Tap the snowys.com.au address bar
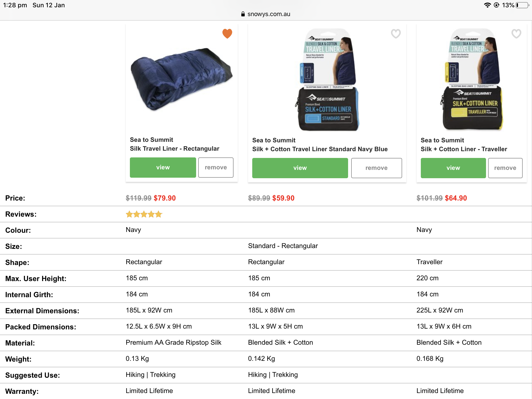Viewport: 532px width, 399px height. [266, 14]
